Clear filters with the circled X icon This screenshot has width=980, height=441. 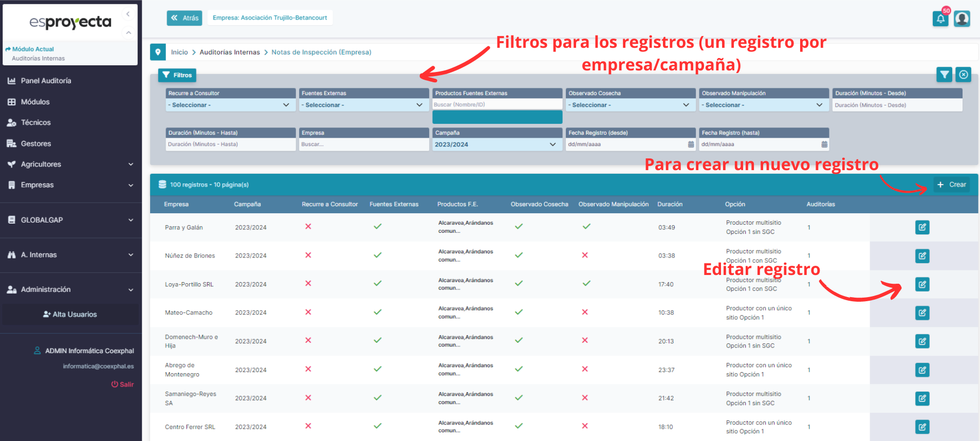964,75
